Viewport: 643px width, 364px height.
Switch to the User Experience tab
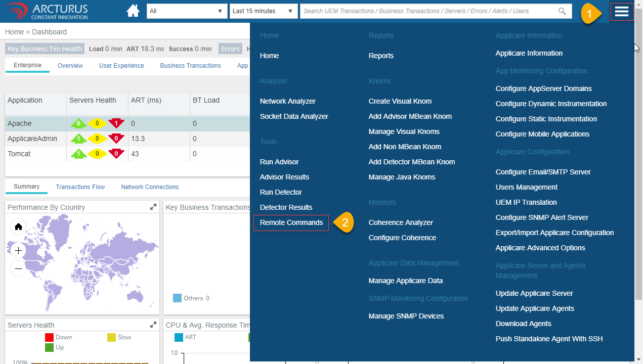pyautogui.click(x=121, y=66)
